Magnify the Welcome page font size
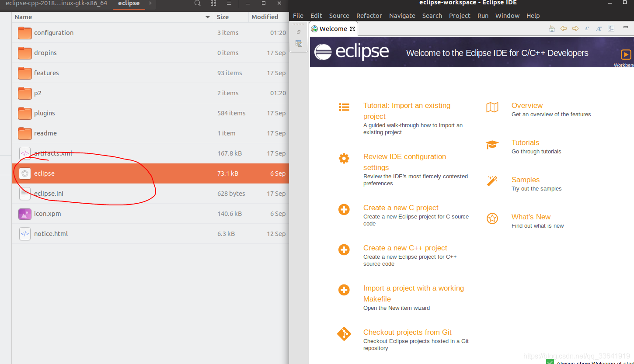Screen dimensions: 634x364 click(599, 28)
